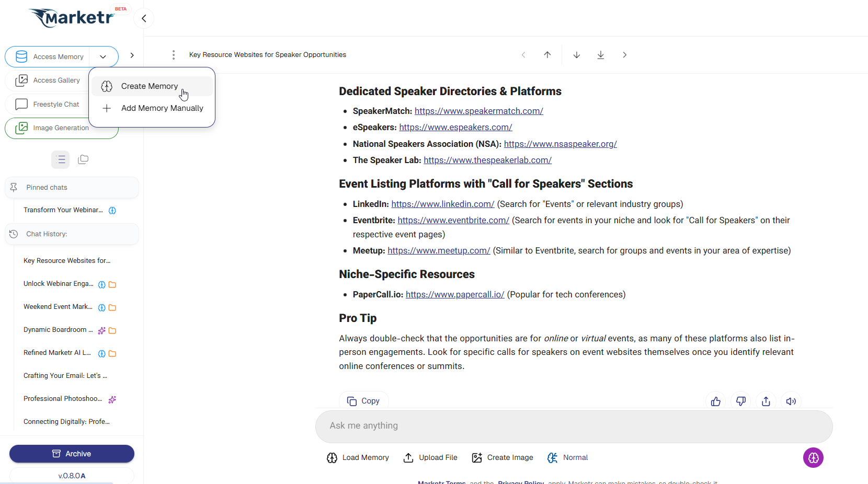Start a Freestyle Chat
868x484 pixels.
48,104
